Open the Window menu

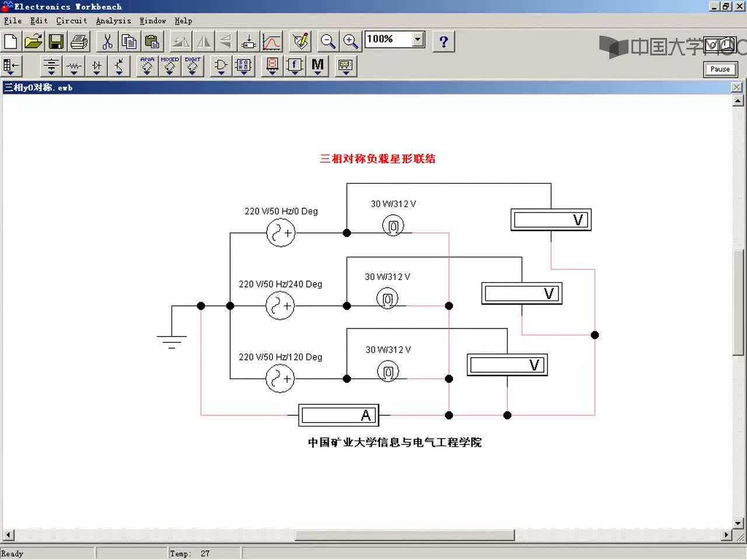153,21
